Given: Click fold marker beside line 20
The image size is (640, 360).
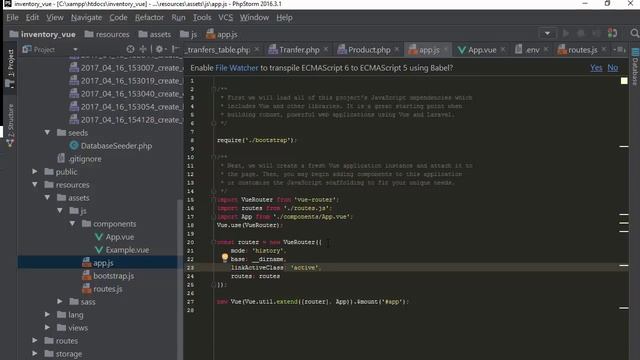Looking at the screenshot, I should point(213,242).
